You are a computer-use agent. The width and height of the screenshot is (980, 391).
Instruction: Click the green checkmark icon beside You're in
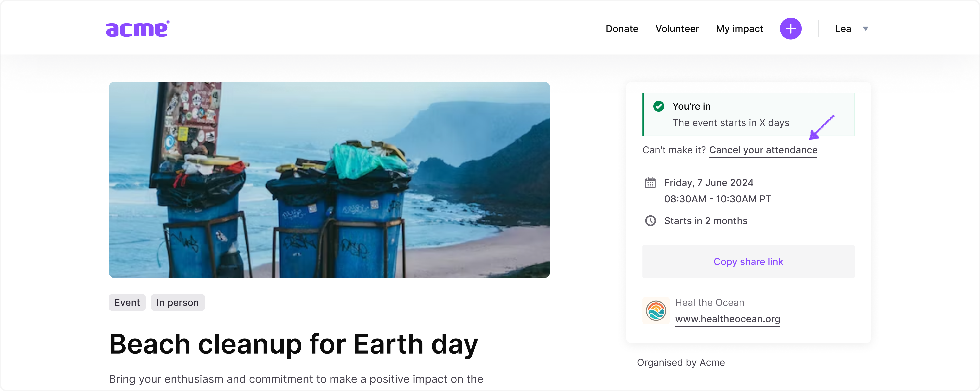tap(659, 106)
